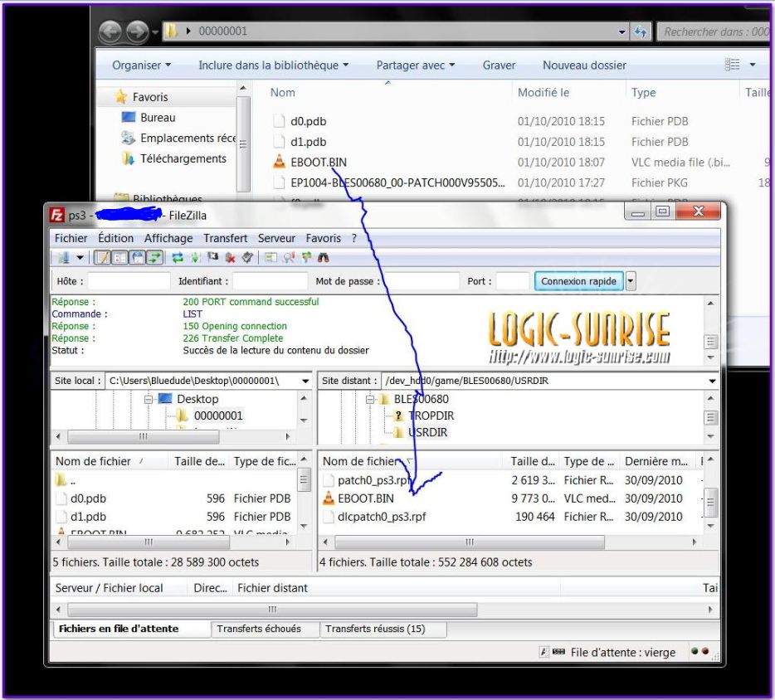
Task: Click the synchronized browsing icon
Action: point(305,257)
